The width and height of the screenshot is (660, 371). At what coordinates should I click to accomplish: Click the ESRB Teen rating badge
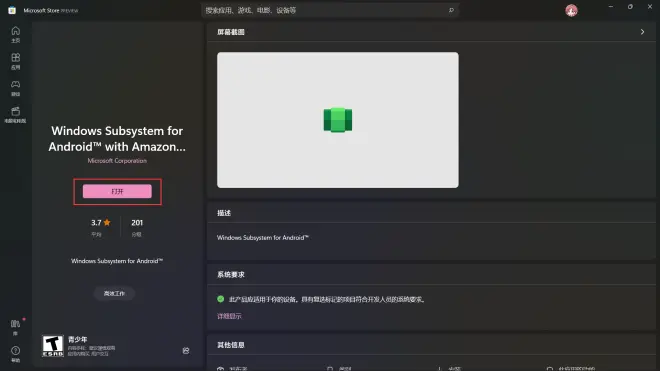pyautogui.click(x=53, y=346)
